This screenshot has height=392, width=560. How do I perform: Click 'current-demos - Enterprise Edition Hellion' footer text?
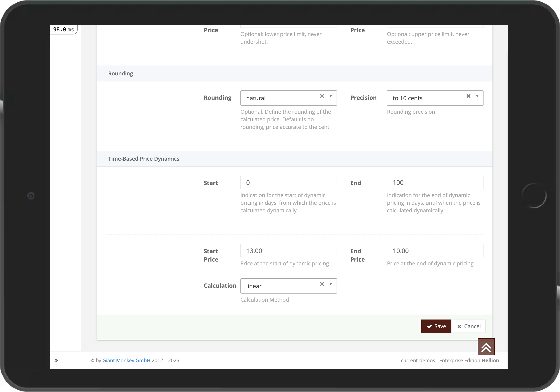450,360
